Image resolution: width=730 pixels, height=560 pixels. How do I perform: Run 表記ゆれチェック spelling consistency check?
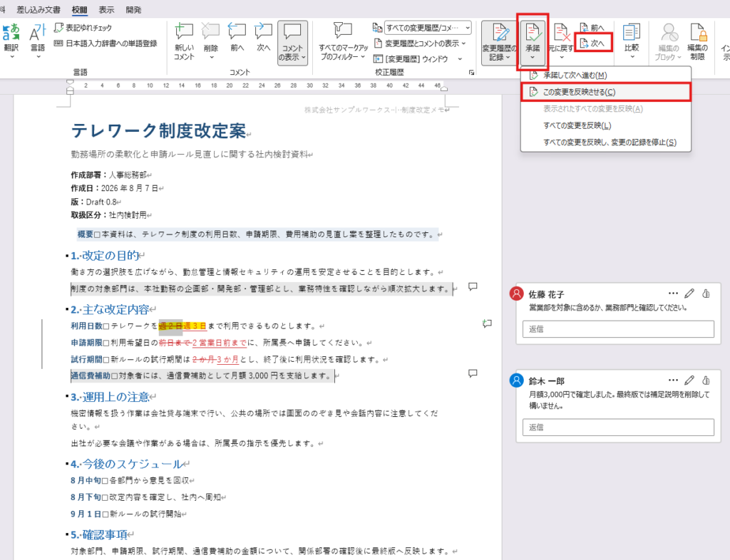pos(83,28)
